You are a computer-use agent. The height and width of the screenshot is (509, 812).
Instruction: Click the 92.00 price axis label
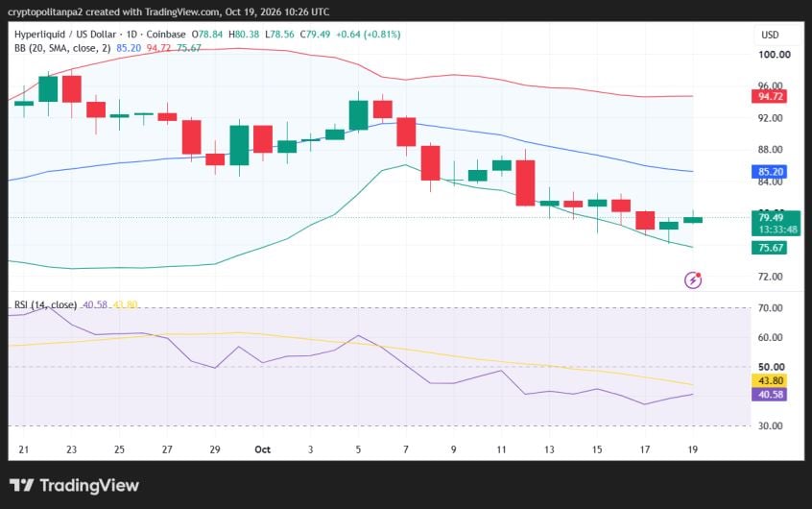click(x=770, y=118)
